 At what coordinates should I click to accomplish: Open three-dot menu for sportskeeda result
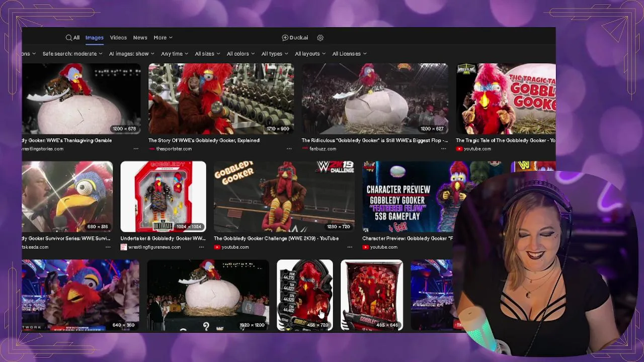pyautogui.click(x=108, y=247)
